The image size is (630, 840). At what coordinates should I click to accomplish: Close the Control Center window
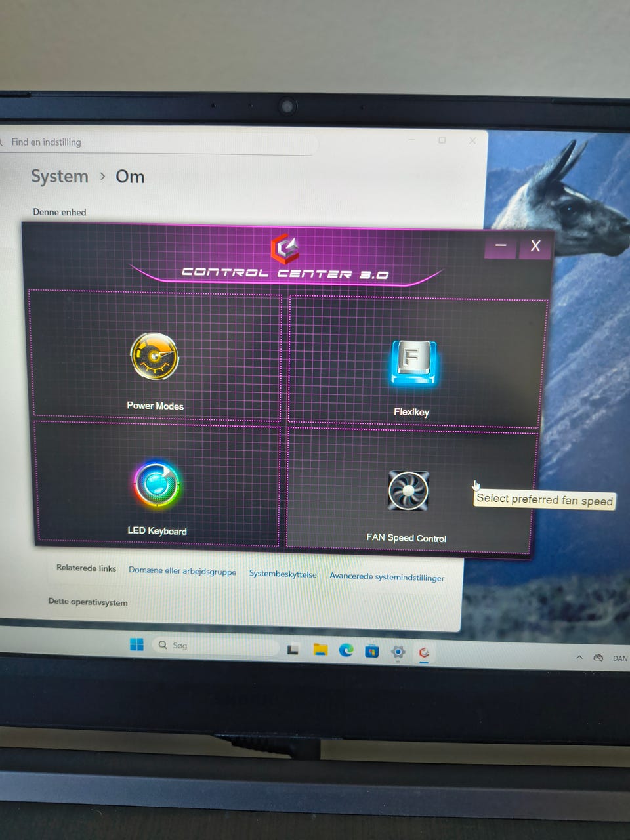pyautogui.click(x=535, y=246)
